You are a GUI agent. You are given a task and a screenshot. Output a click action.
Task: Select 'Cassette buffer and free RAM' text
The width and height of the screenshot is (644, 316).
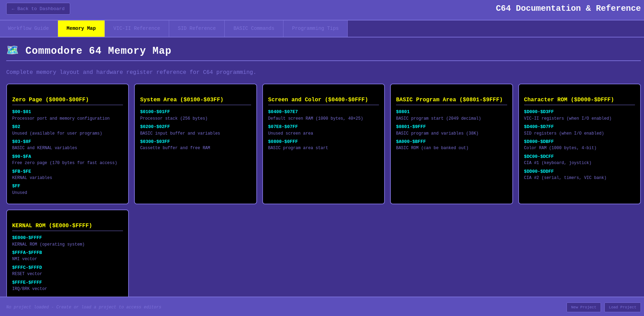[x=175, y=148]
